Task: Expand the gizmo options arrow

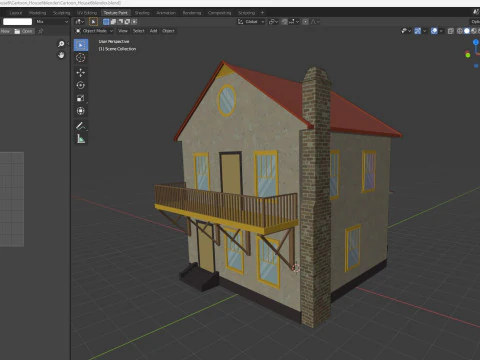Action: 424,31
